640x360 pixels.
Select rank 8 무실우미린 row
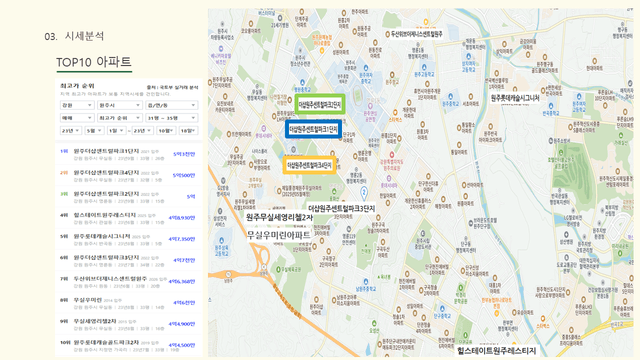coord(129,303)
